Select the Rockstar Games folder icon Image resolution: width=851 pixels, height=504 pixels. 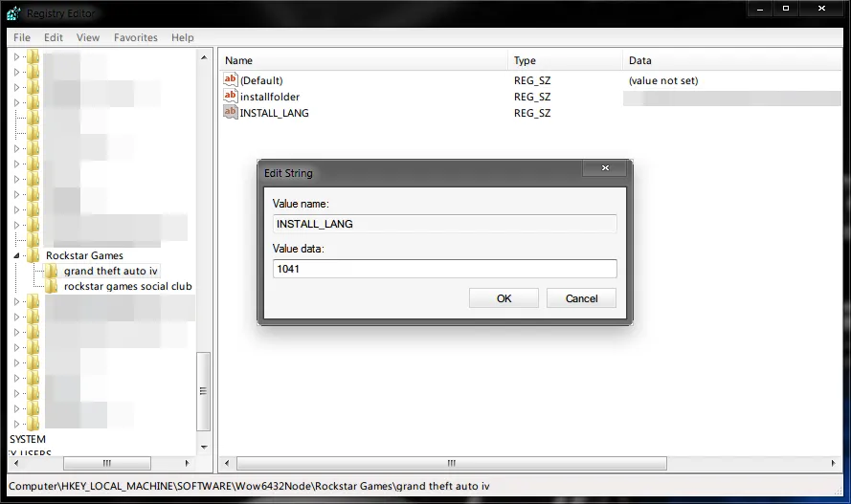34,255
